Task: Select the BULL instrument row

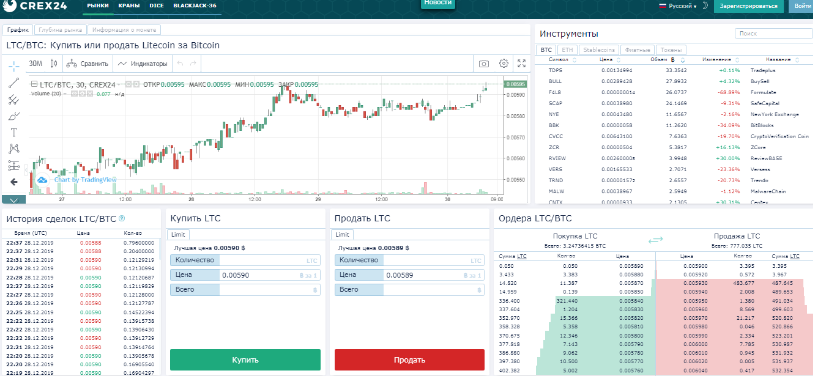Action: click(674, 81)
